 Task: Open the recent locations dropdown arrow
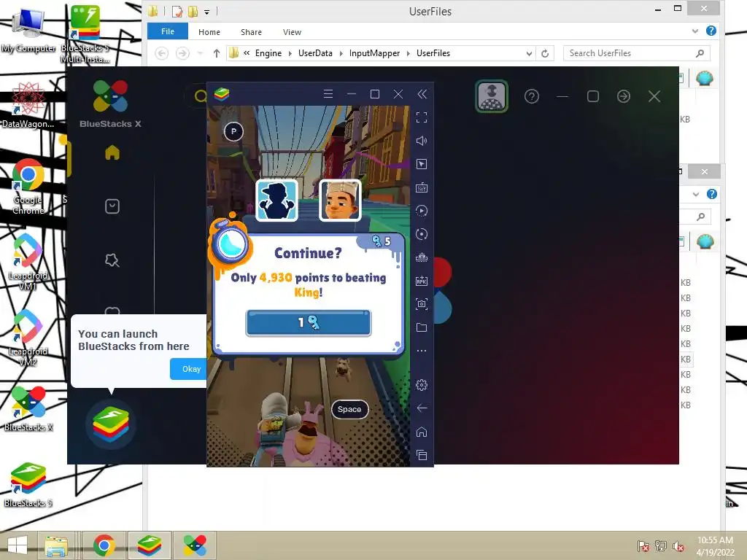200,53
